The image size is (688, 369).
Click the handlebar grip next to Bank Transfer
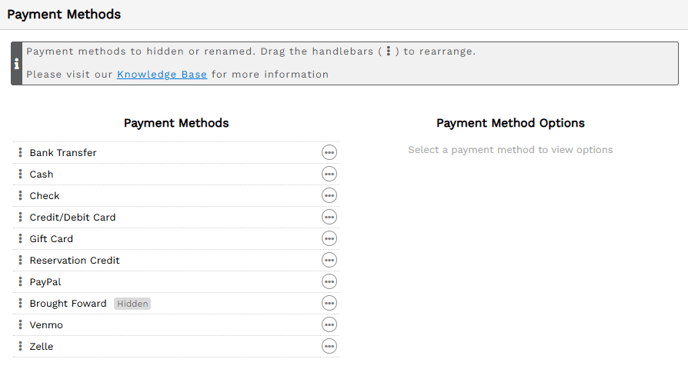point(20,153)
